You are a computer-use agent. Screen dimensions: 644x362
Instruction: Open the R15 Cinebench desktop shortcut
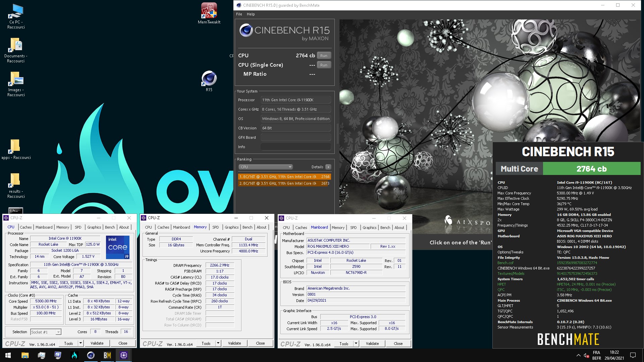209,81
